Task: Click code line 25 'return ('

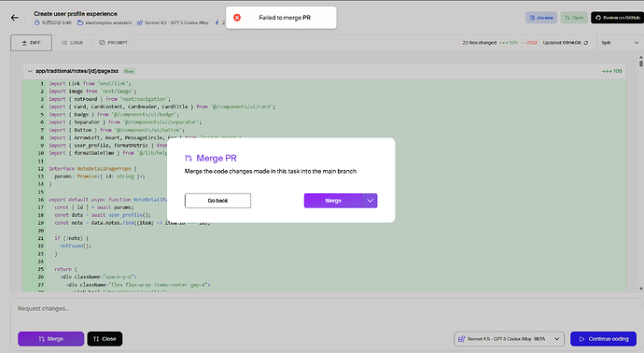Action: (65, 269)
